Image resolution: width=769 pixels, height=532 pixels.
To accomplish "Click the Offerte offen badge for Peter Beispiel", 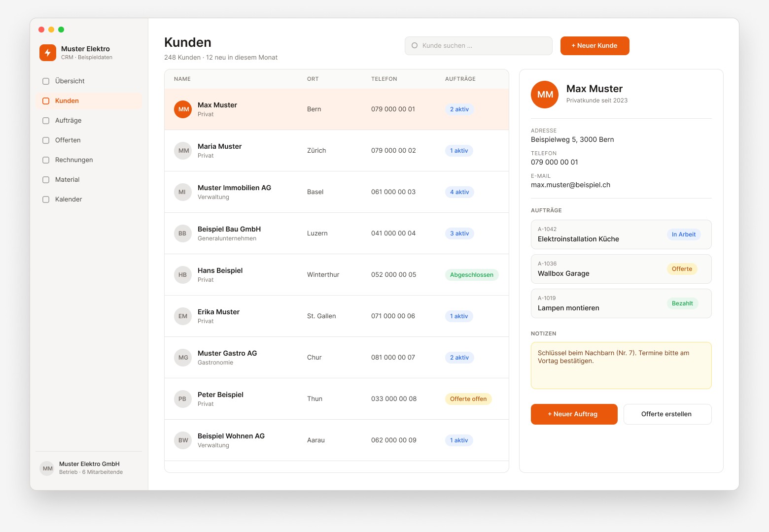I will point(468,399).
